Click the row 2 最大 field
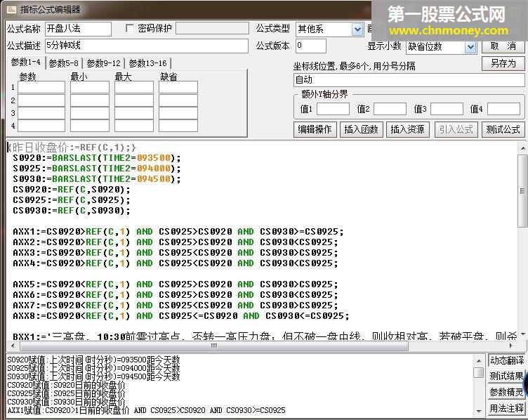This screenshot has height=420, width=528. pyautogui.click(x=134, y=100)
